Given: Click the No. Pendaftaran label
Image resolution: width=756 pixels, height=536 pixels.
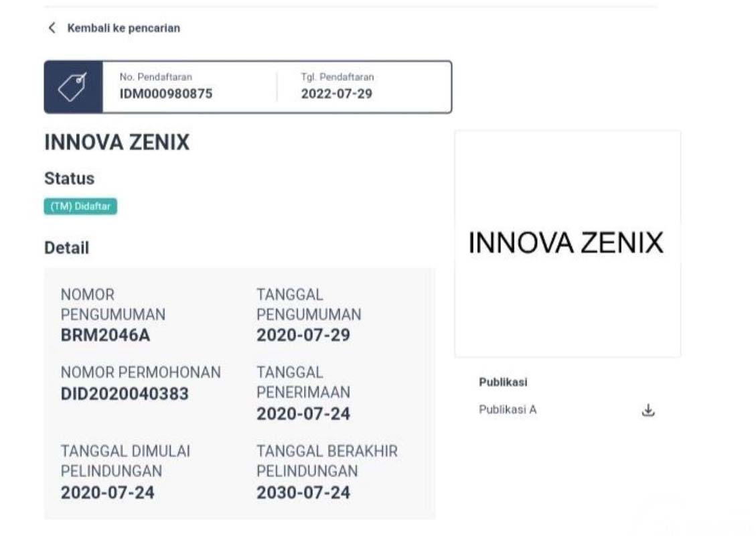Looking at the screenshot, I should tap(155, 77).
